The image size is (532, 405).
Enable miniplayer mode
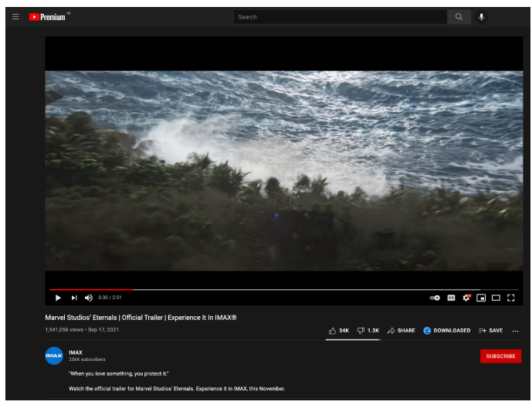(x=481, y=298)
